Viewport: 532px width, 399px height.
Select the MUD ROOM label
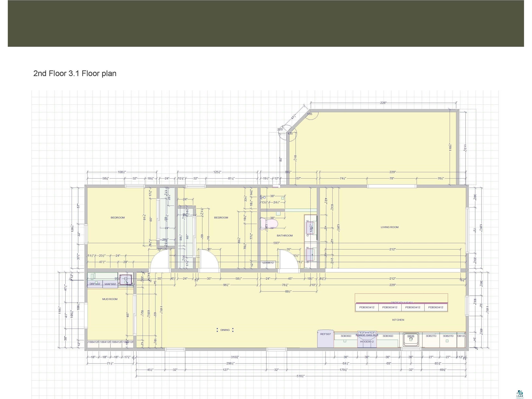[x=110, y=299]
